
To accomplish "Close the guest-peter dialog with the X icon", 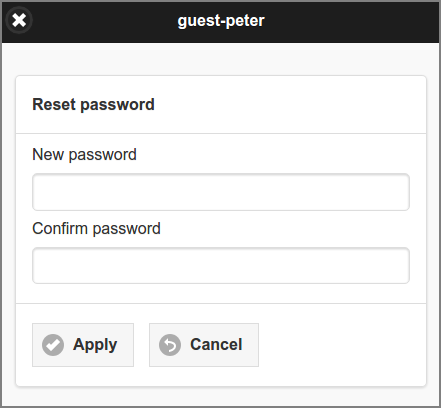I will (x=19, y=20).
